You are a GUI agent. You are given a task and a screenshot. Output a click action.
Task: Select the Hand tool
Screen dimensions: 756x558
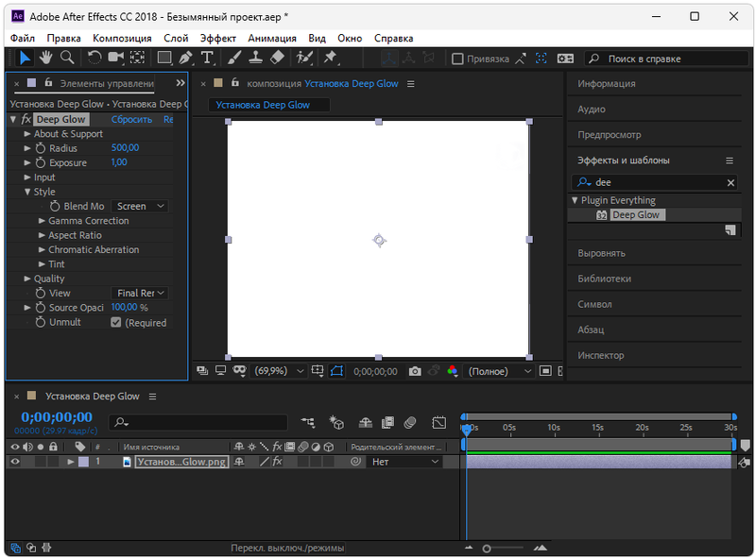point(45,58)
